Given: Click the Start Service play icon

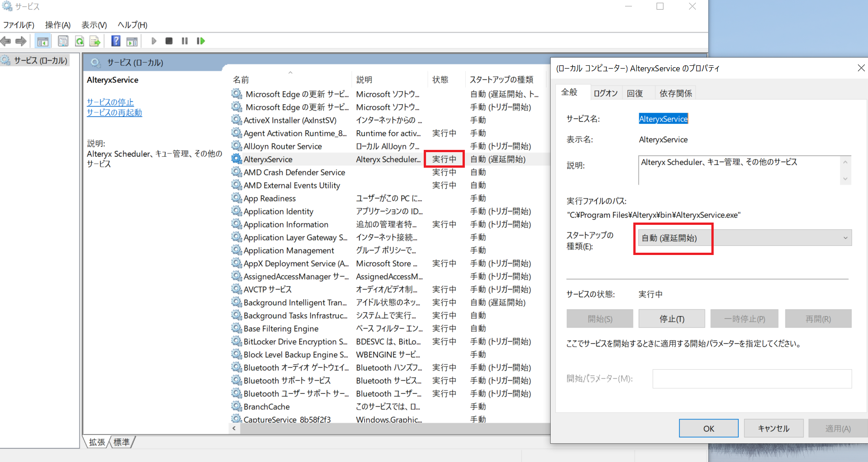Looking at the screenshot, I should [x=154, y=41].
